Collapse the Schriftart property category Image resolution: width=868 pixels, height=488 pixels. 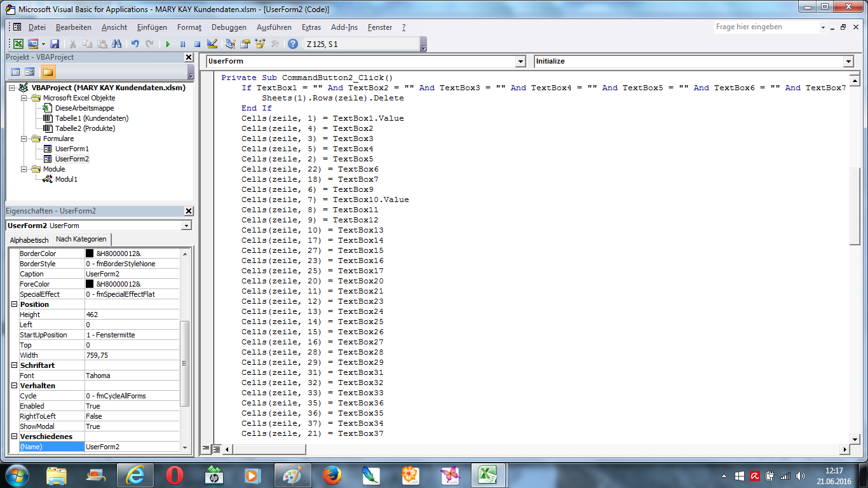click(15, 365)
